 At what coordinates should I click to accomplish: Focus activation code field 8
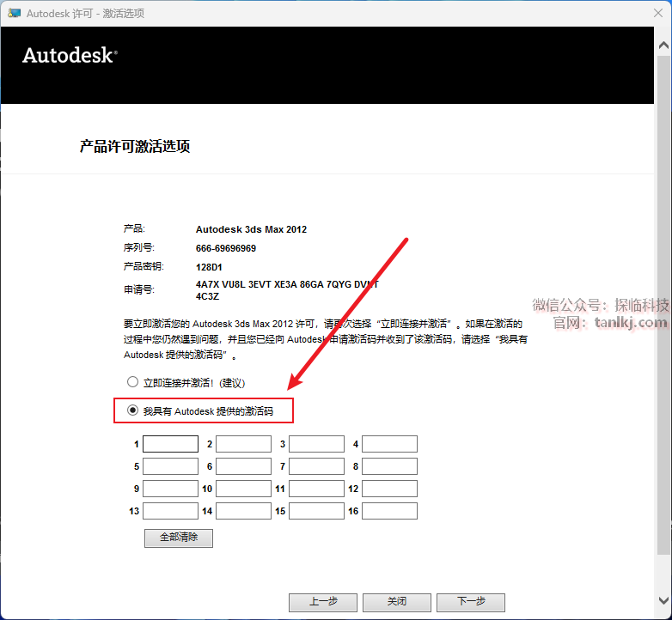coord(389,466)
